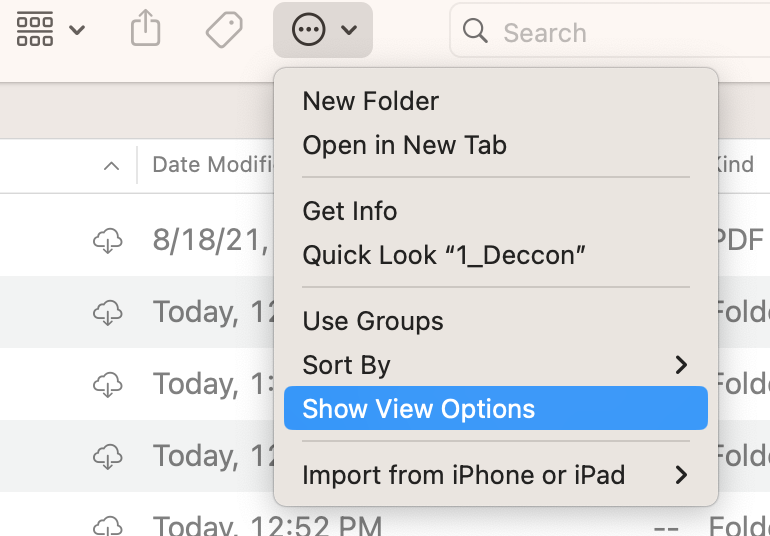
Task: Choose New Folder from the menu
Action: (371, 101)
